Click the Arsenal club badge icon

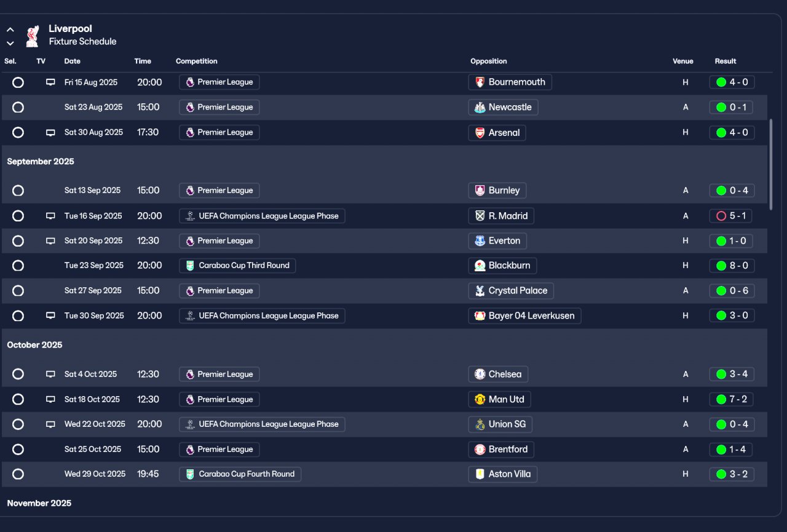pos(480,133)
